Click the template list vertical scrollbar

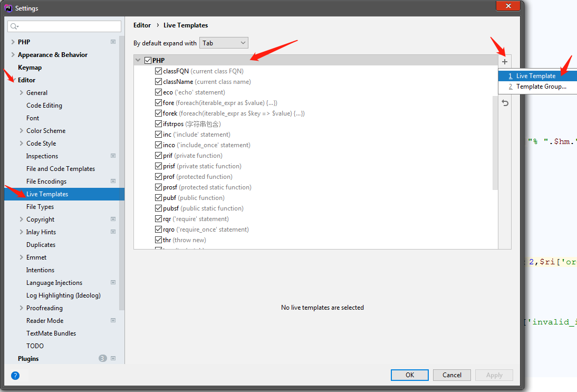(x=495, y=143)
